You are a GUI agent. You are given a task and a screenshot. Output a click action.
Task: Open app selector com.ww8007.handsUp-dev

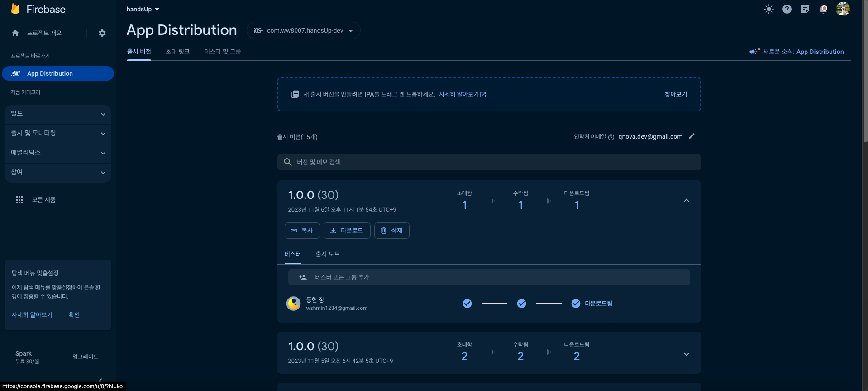tap(304, 30)
